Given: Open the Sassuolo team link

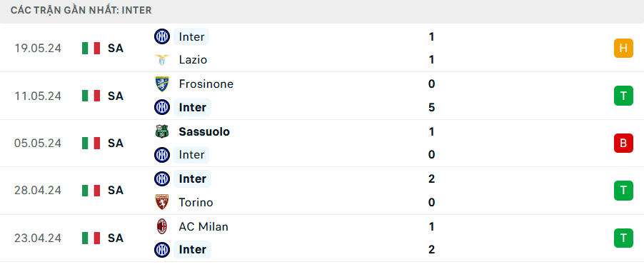Looking at the screenshot, I should pyautogui.click(x=204, y=132).
